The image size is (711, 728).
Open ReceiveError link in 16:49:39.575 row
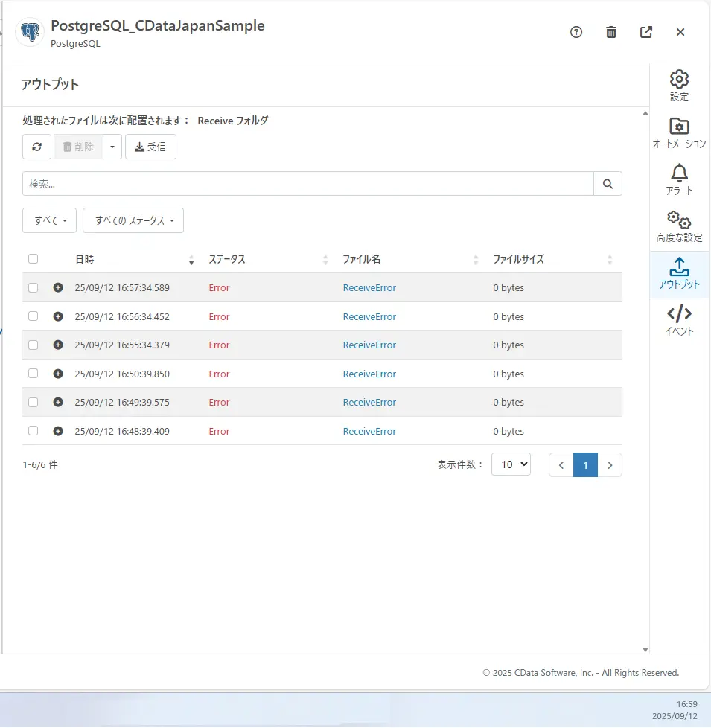click(x=369, y=403)
